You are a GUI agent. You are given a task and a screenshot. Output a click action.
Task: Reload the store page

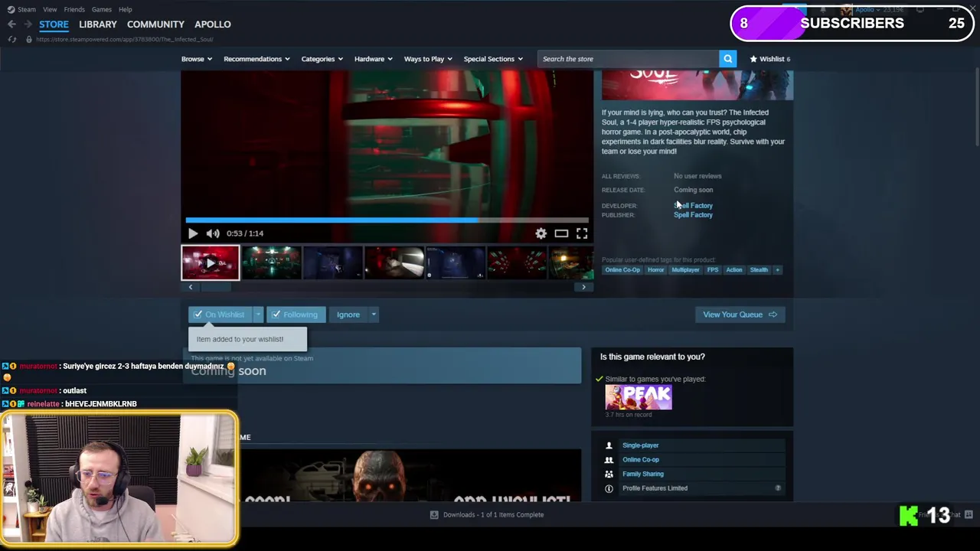click(x=11, y=39)
